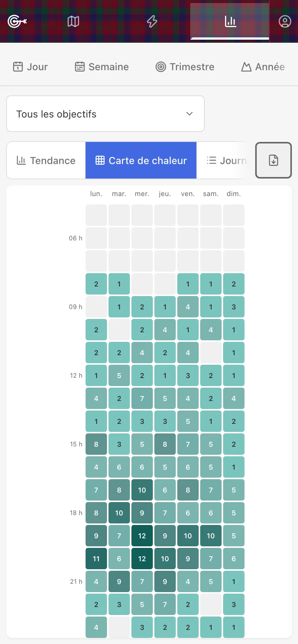This screenshot has width=298, height=644.
Task: Open the map icon in top navigation
Action: 73,21
